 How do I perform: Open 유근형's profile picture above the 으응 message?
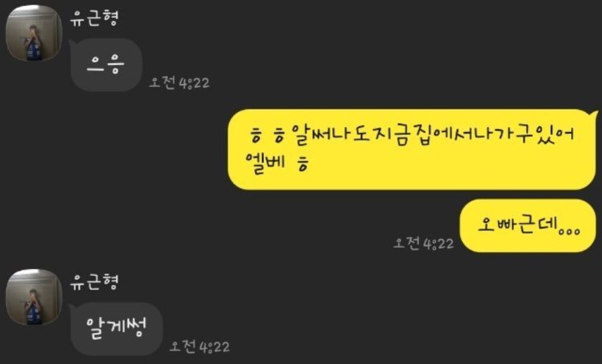point(34,33)
